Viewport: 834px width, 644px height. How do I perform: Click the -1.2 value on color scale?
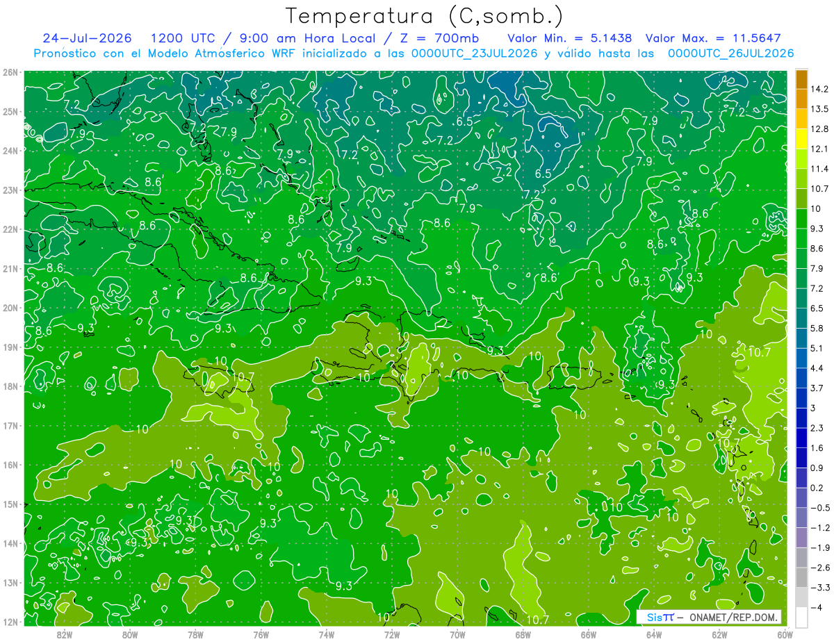819,528
